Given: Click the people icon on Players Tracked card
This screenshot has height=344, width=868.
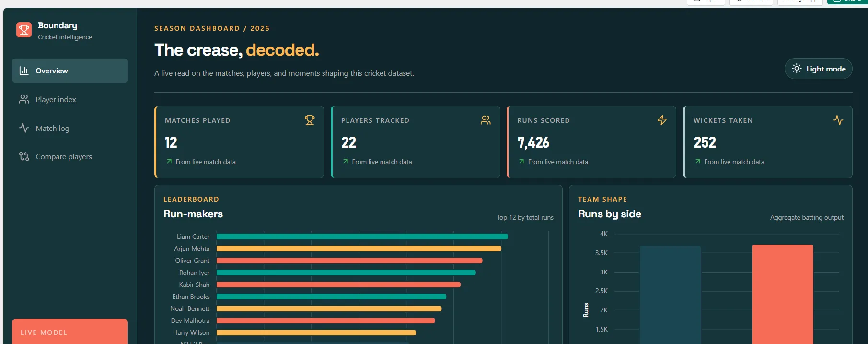Looking at the screenshot, I should coord(486,120).
